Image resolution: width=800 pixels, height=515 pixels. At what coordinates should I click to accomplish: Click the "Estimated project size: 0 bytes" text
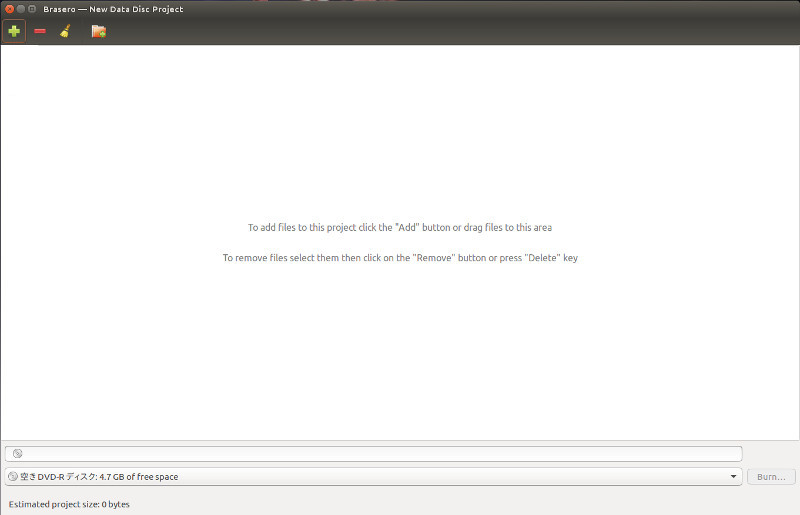coord(69,504)
